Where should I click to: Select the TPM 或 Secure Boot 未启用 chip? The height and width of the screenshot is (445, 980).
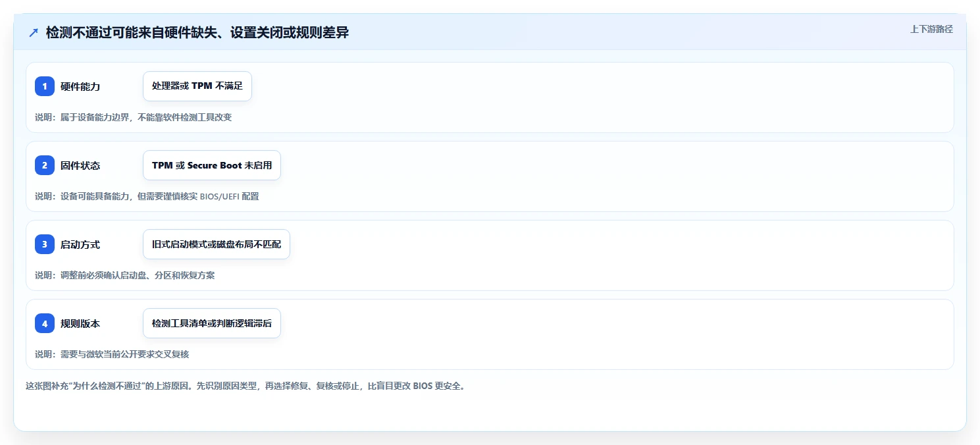pyautogui.click(x=212, y=165)
